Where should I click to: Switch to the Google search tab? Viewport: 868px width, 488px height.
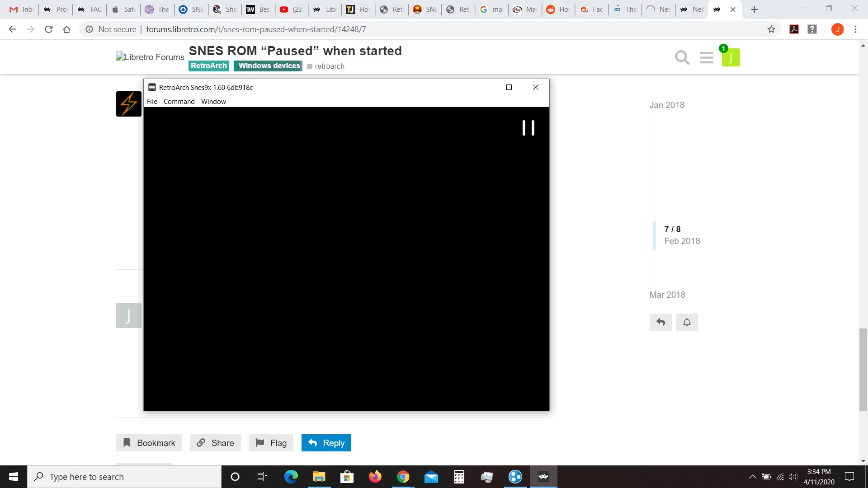click(491, 9)
